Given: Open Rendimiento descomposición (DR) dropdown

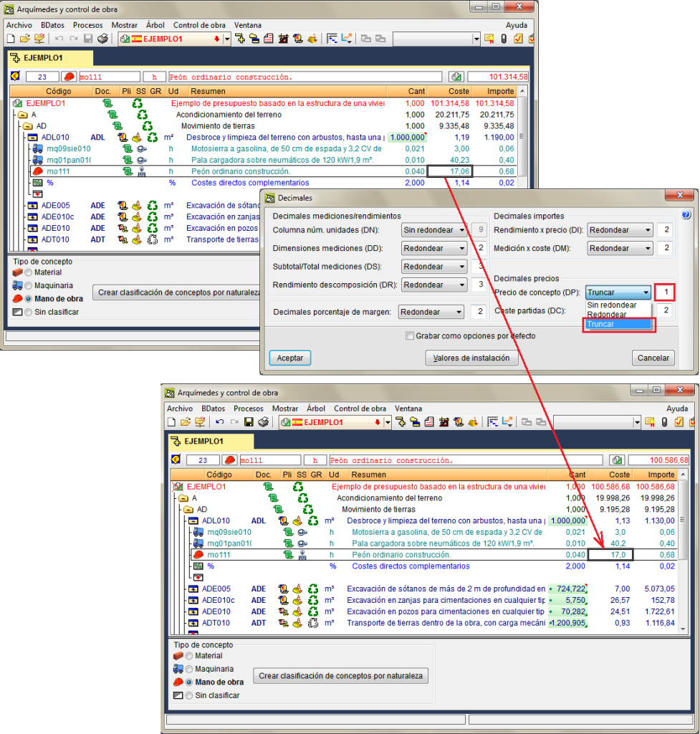Looking at the screenshot, I should pos(433,285).
